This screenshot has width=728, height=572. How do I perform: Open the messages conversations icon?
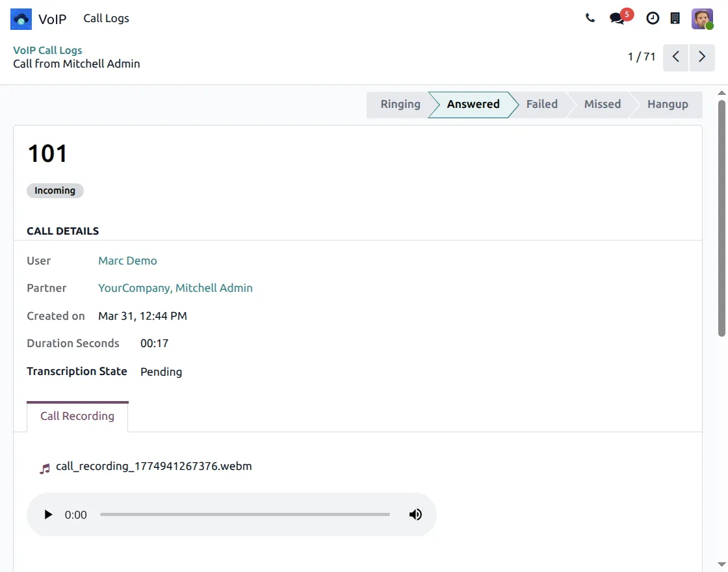(x=616, y=19)
